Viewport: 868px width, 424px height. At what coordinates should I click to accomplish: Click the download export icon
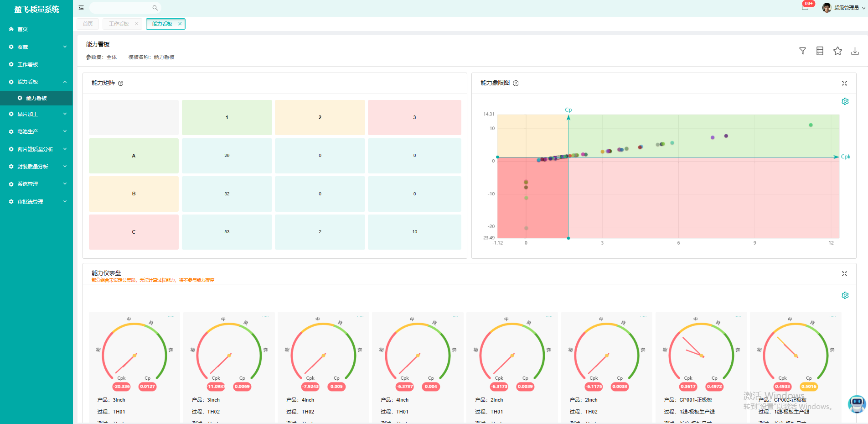coord(855,51)
